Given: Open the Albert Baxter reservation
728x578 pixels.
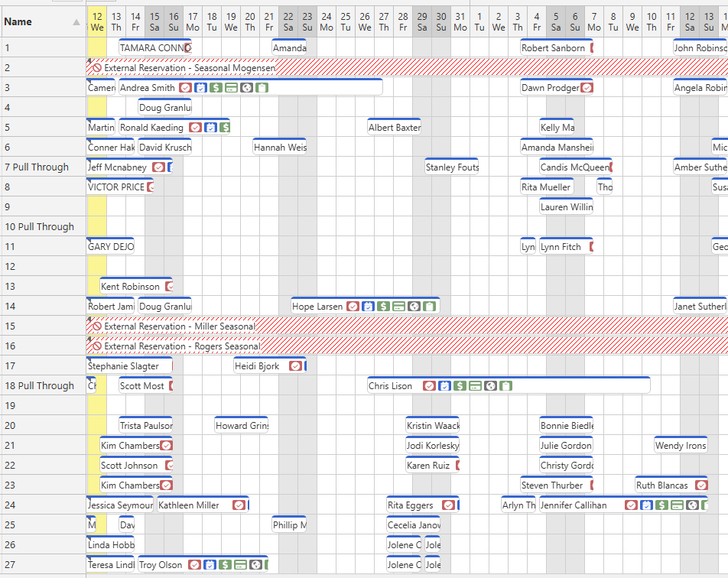Looking at the screenshot, I should tap(394, 128).
